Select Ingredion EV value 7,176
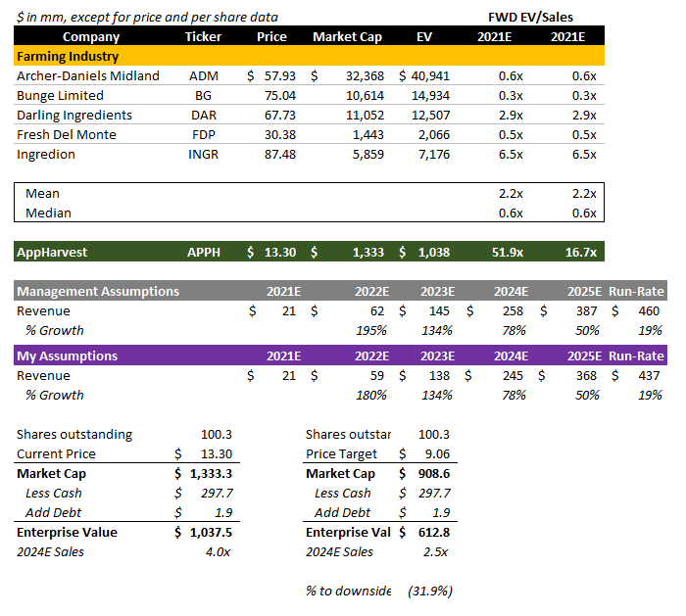Screen dimensions: 686x616 pyautogui.click(x=434, y=155)
